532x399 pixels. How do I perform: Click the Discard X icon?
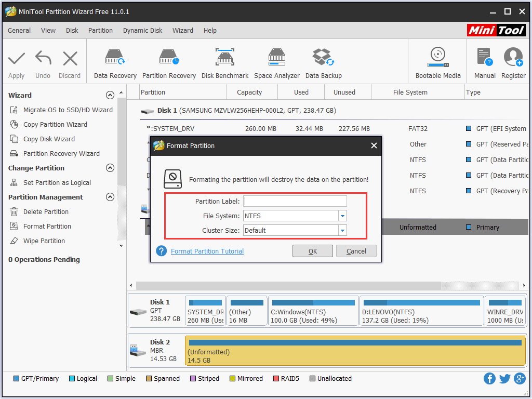70,59
